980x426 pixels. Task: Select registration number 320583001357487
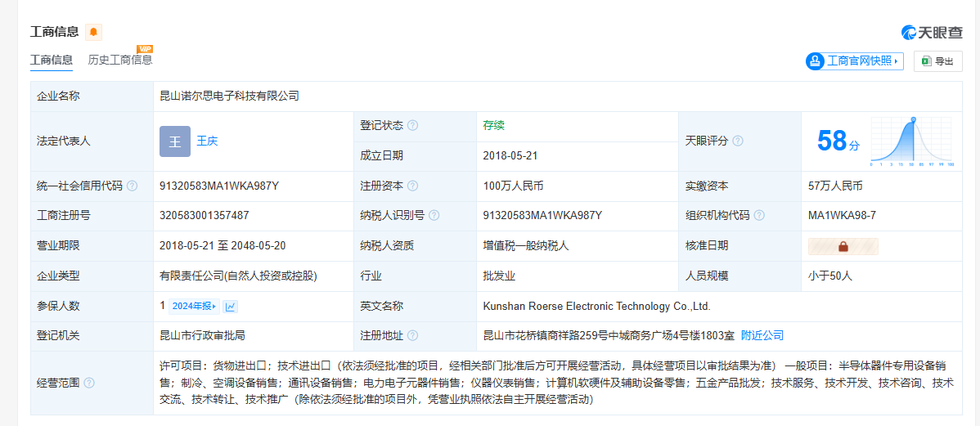[205, 216]
